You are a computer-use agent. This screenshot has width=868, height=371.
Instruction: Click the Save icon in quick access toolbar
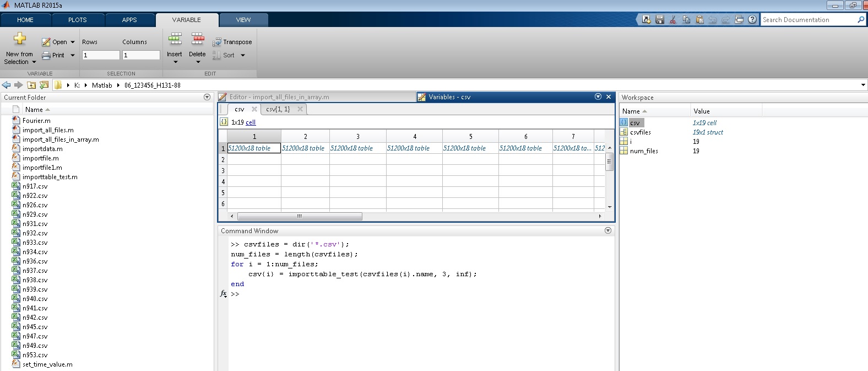(660, 20)
